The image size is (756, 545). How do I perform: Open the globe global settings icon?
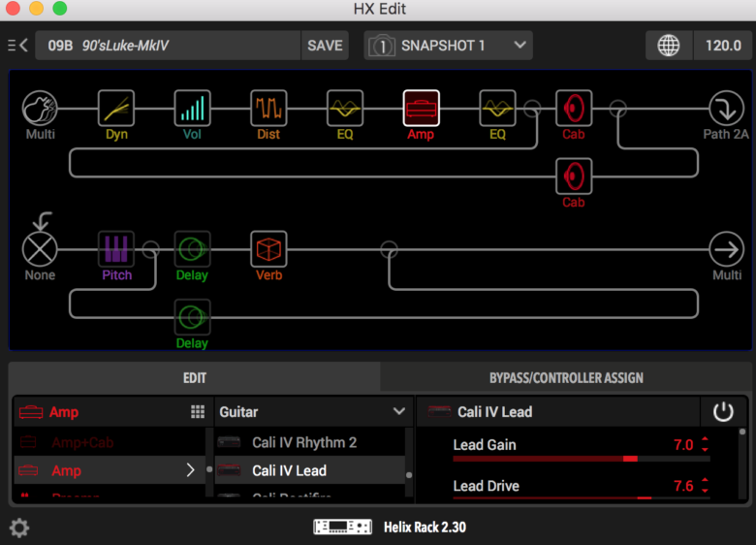click(x=669, y=46)
